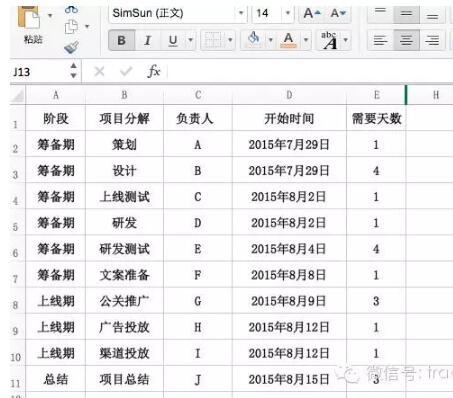Viewport: 453px width, 398px height.
Task: Click the SimSun font name box
Action: 173,13
